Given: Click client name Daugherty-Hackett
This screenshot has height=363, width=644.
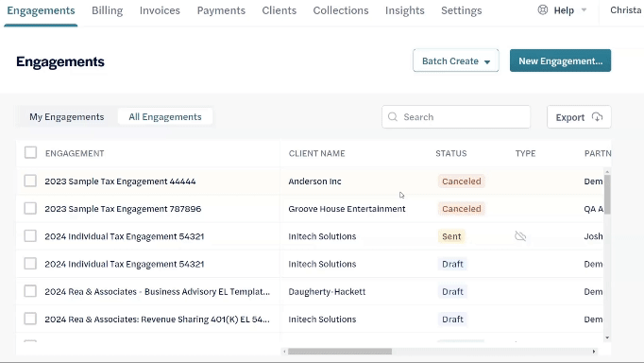Looking at the screenshot, I should point(327,292).
